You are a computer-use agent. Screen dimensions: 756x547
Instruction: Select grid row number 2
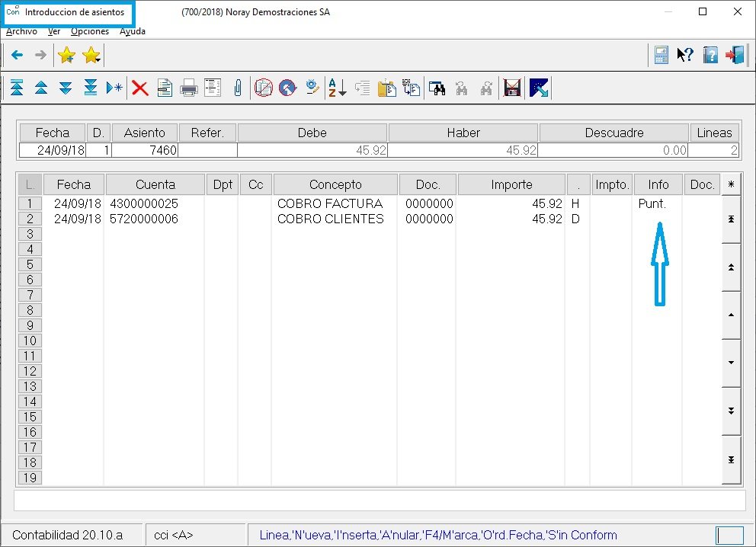click(x=30, y=219)
